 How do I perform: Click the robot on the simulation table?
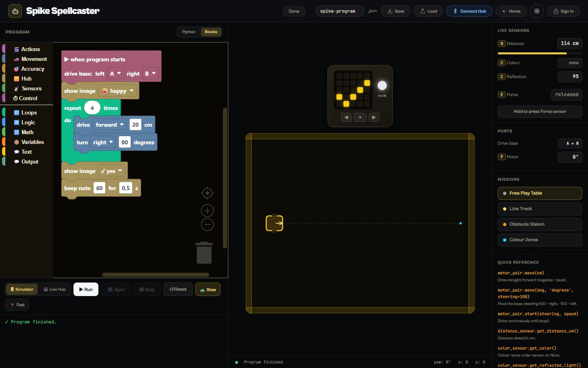pos(274,223)
